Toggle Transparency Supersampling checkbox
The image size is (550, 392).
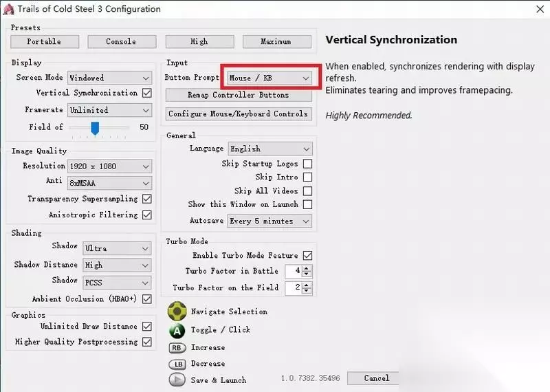click(147, 199)
